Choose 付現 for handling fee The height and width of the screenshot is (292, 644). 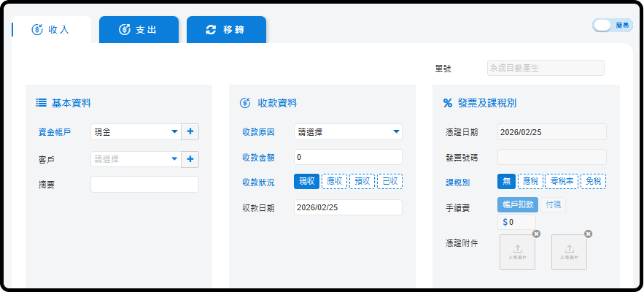pos(553,205)
